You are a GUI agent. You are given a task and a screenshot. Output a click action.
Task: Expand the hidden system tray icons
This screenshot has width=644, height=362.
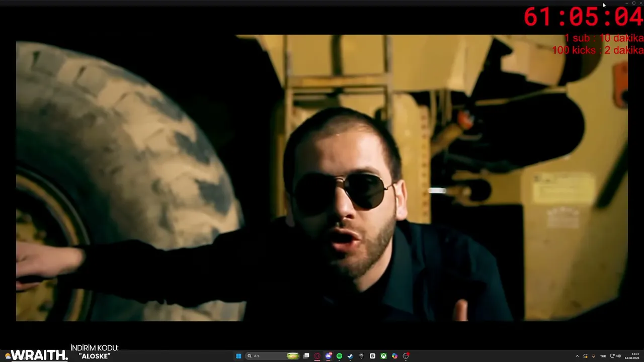tap(577, 356)
